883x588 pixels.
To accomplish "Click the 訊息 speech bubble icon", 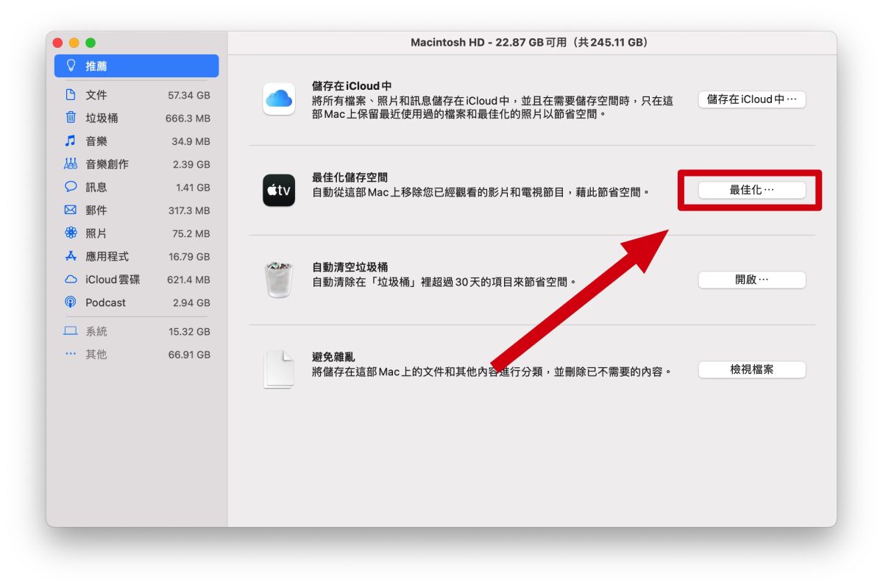I will tap(71, 187).
